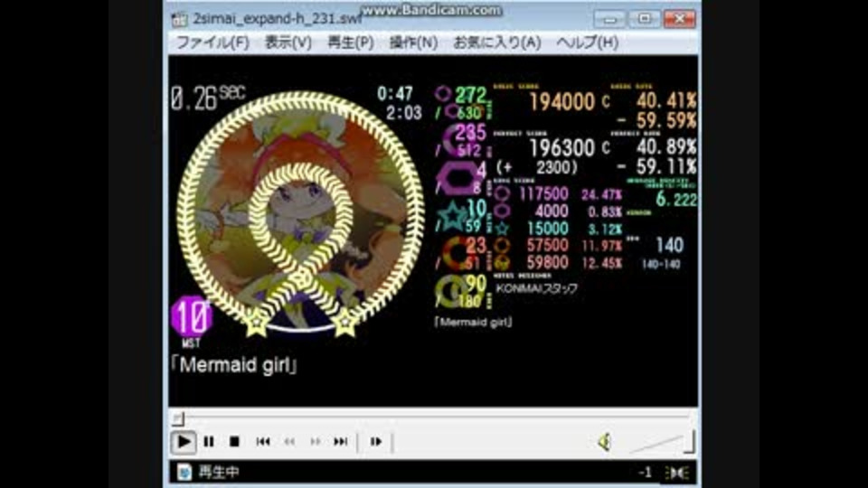Click the window title bar app icon
Image resolution: width=868 pixels, height=488 pixels.
click(179, 19)
